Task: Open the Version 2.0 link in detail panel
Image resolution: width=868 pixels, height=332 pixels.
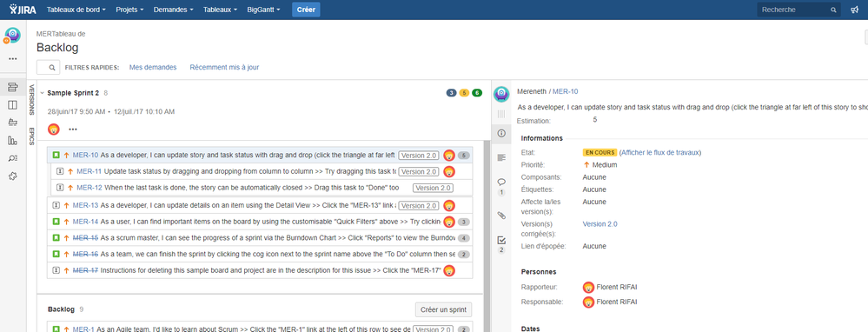Action: [600, 224]
